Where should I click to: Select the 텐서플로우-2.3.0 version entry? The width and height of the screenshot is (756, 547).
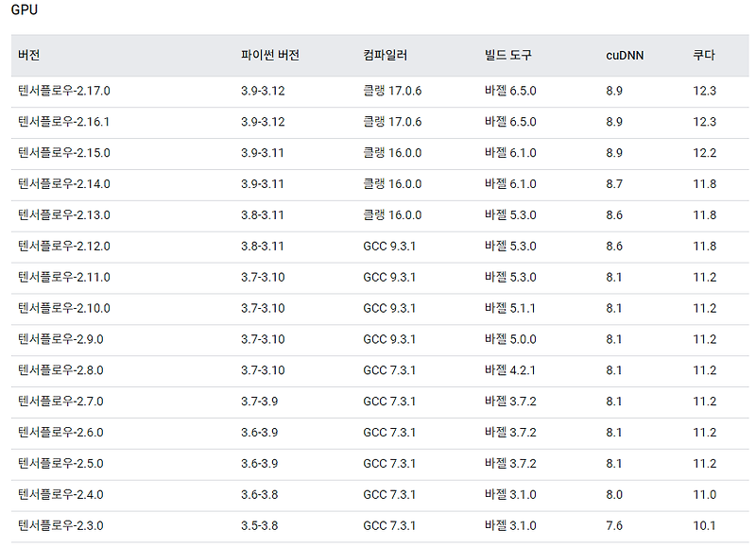click(x=60, y=524)
